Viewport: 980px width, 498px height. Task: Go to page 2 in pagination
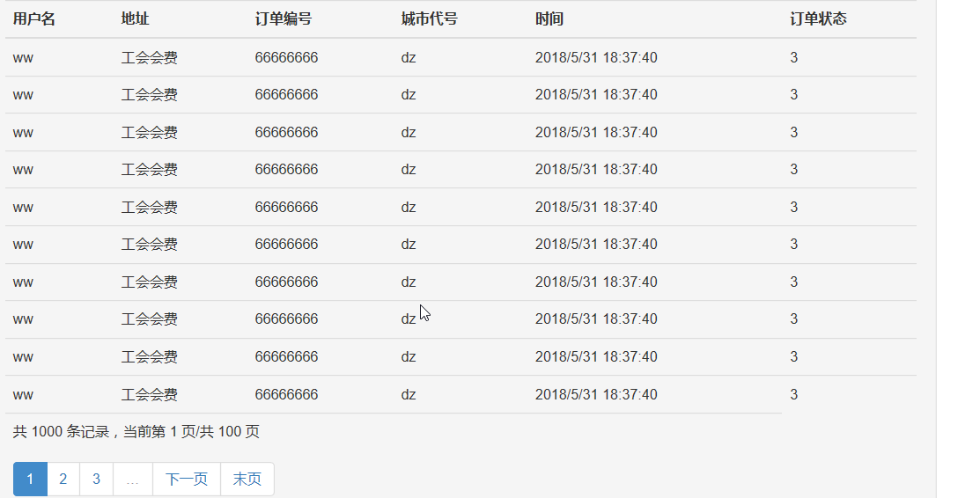63,480
